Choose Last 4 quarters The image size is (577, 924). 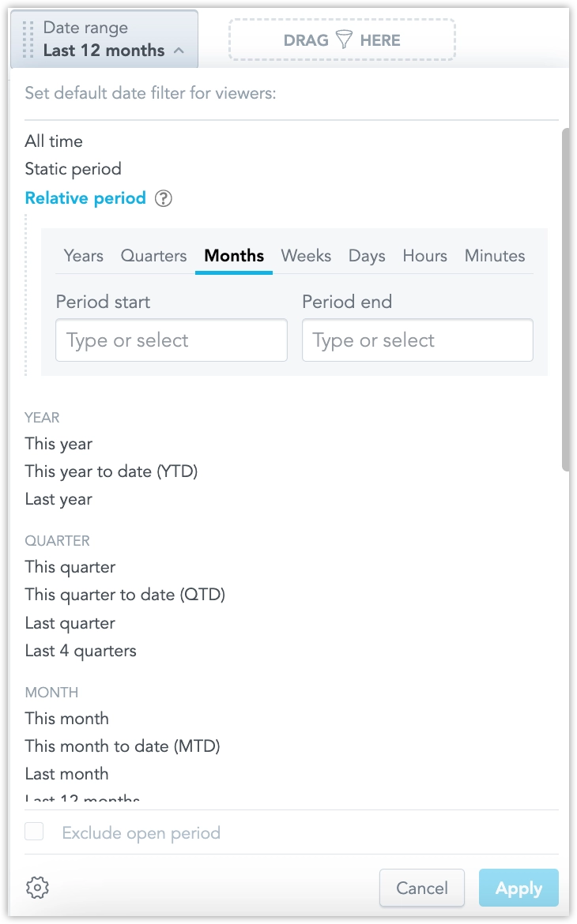coord(80,650)
